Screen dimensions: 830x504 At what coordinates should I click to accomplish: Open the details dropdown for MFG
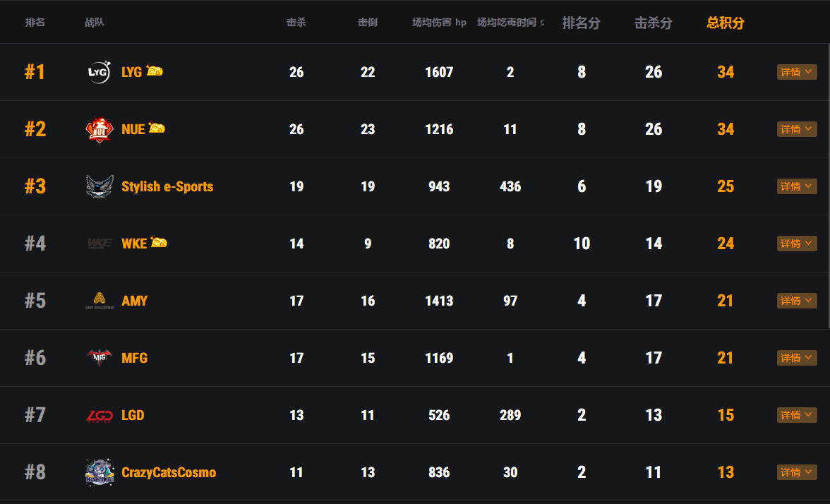(x=797, y=358)
